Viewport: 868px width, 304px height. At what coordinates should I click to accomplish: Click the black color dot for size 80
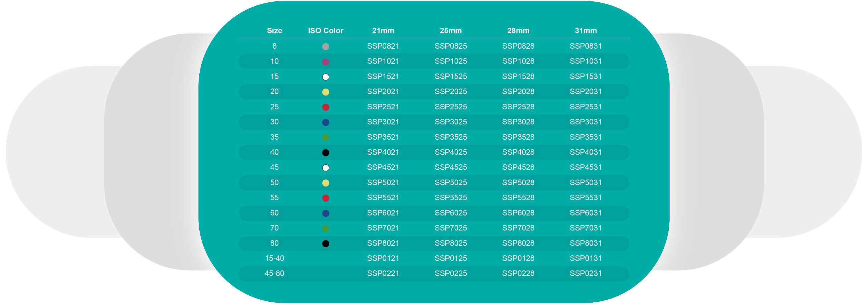(325, 244)
